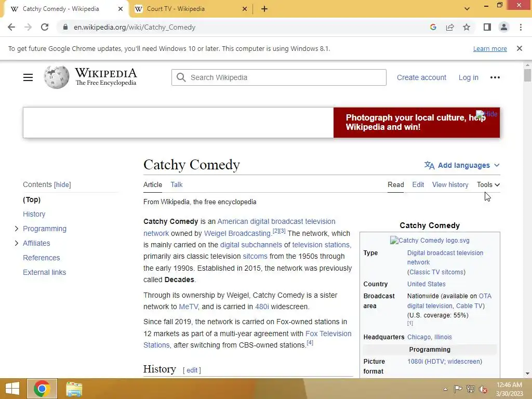Image resolution: width=532 pixels, height=399 pixels.
Task: Open Wikipedia main hamburger menu
Action: coord(28,77)
